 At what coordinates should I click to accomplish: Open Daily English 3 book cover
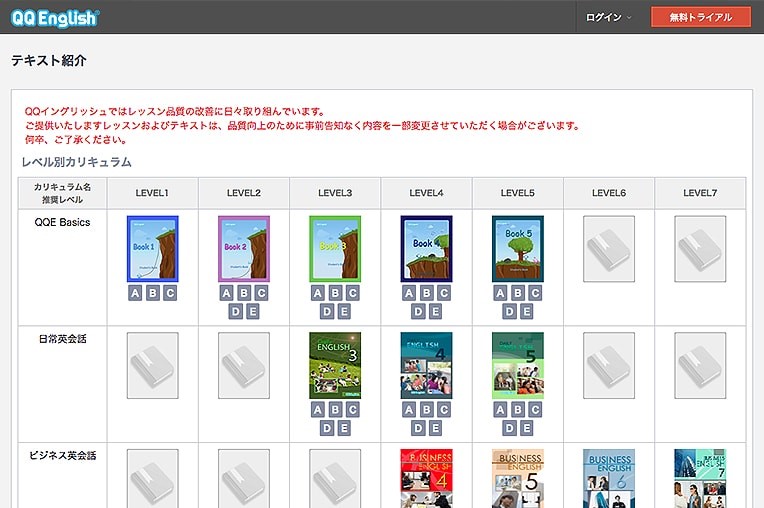point(335,366)
